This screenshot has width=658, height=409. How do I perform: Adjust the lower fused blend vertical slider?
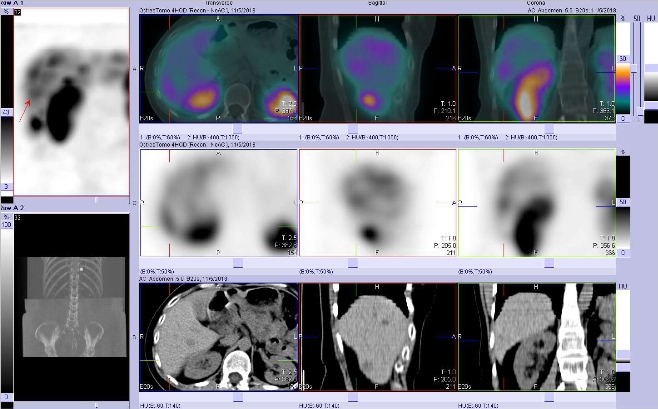coord(640,111)
